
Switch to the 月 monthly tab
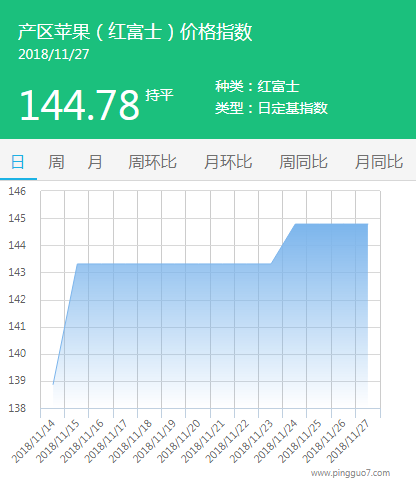(x=95, y=162)
